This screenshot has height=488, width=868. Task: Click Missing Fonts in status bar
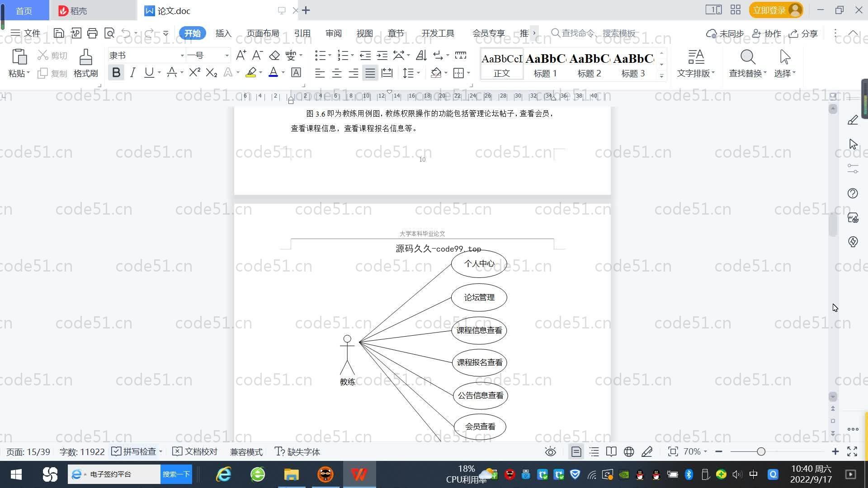[x=297, y=451]
